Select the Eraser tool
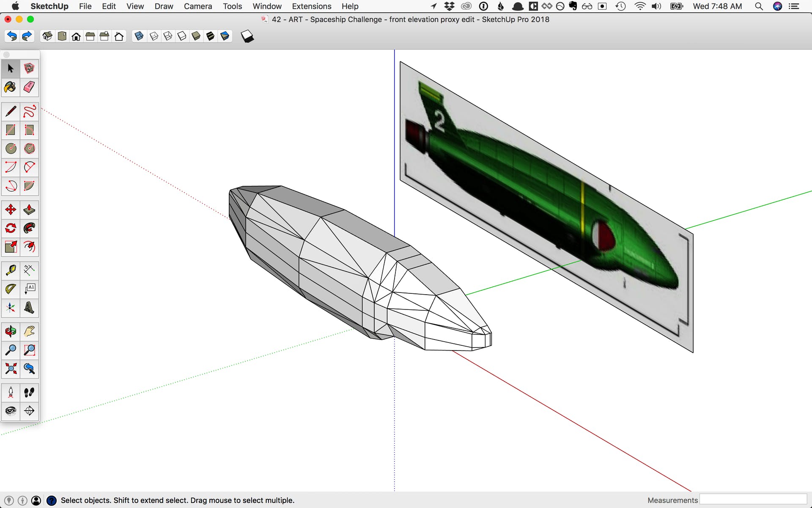Screen dimensions: 812x508 pos(29,87)
